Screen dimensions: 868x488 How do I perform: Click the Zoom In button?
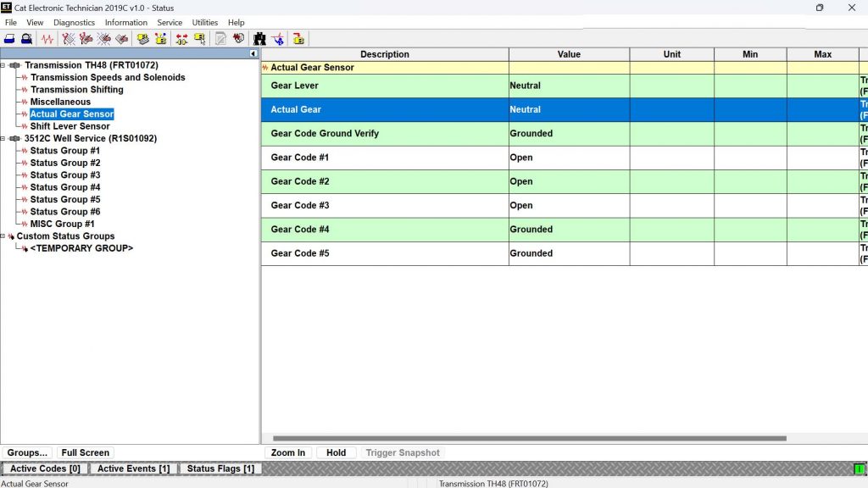click(288, 452)
